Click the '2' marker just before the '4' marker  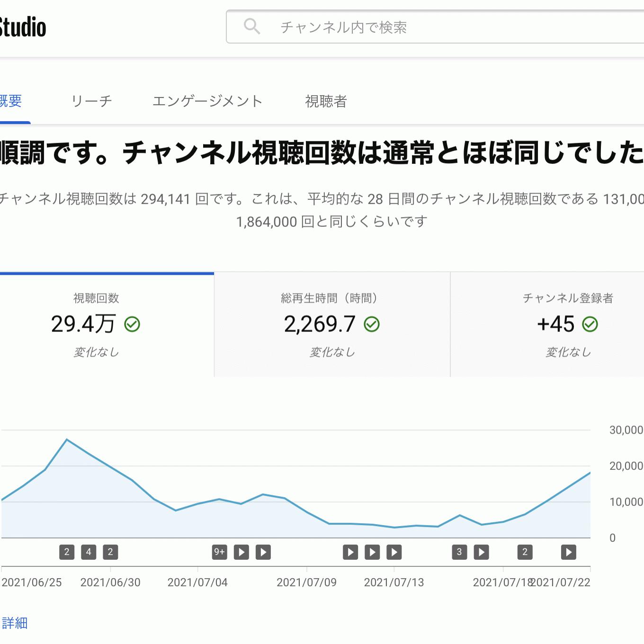[x=67, y=552]
